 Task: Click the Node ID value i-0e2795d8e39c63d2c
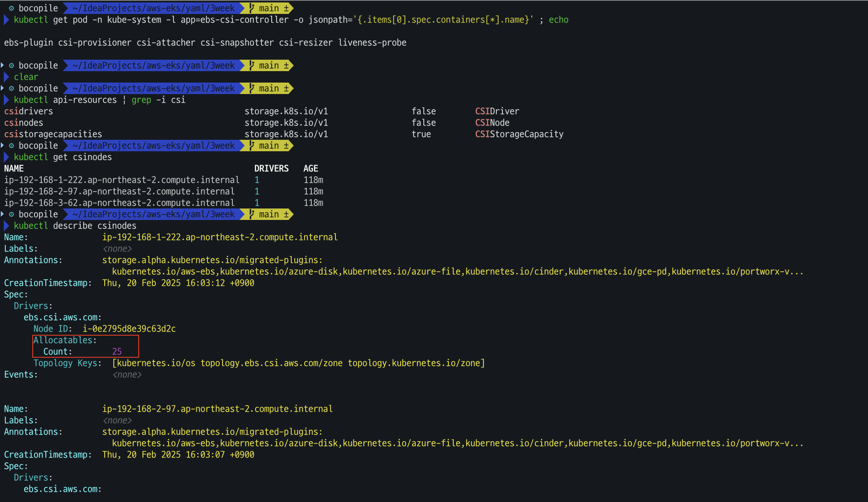pos(129,329)
